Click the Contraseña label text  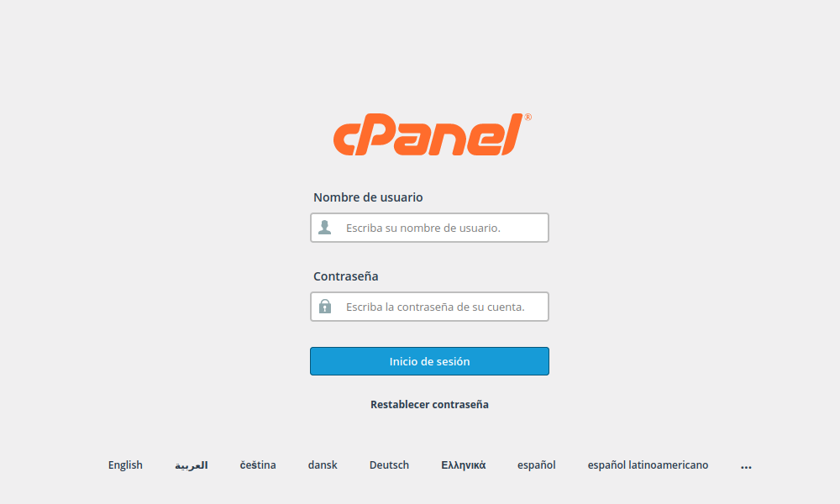point(345,276)
